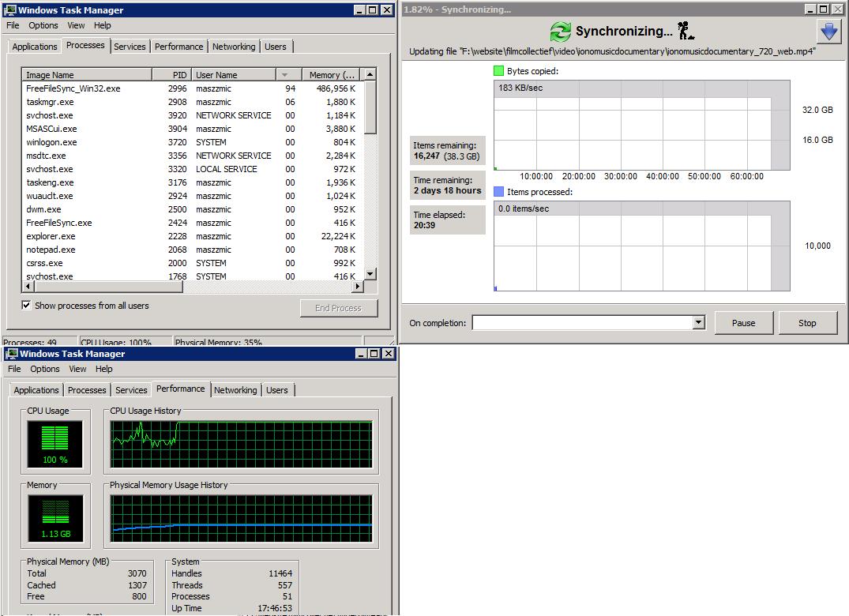Switch to Services tab in upper Task Manager
This screenshot has width=849, height=616.
[x=130, y=47]
